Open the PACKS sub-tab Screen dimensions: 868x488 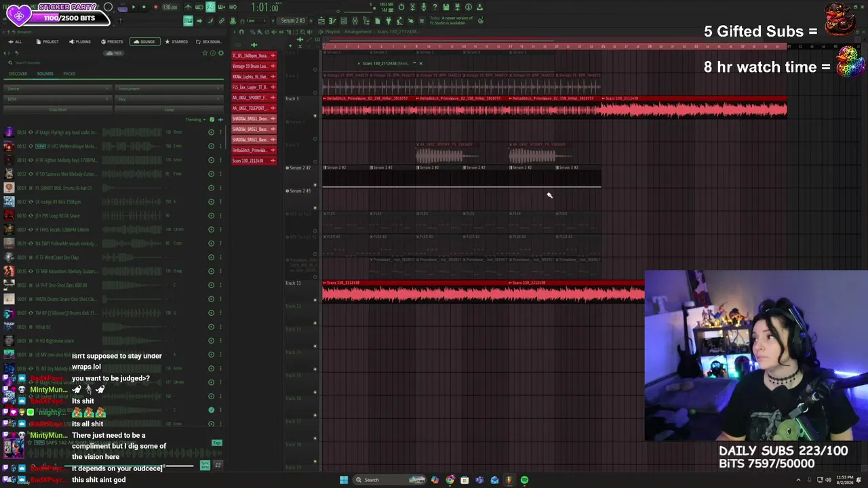coord(69,74)
